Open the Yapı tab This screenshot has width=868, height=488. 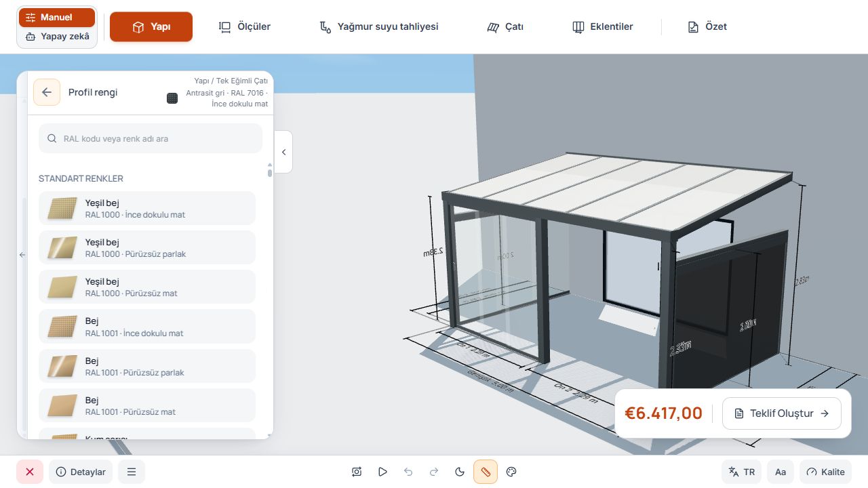coord(151,27)
